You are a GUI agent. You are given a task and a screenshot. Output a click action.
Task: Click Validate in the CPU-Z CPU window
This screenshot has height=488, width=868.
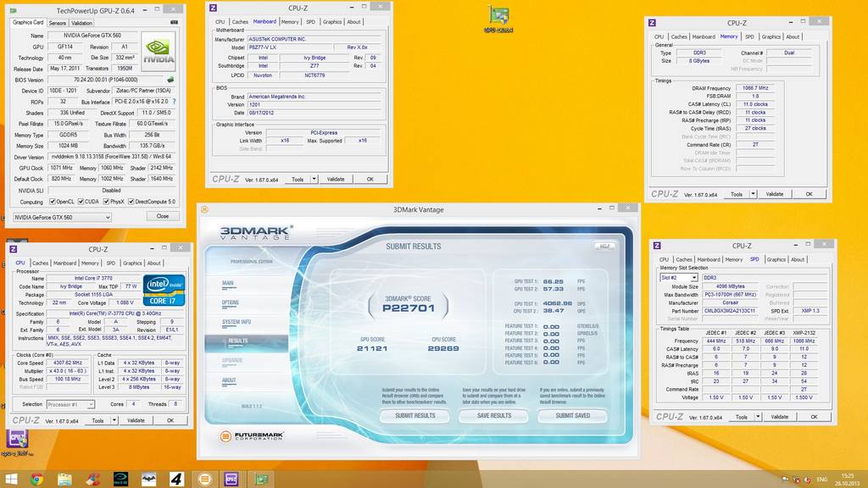tap(136, 420)
